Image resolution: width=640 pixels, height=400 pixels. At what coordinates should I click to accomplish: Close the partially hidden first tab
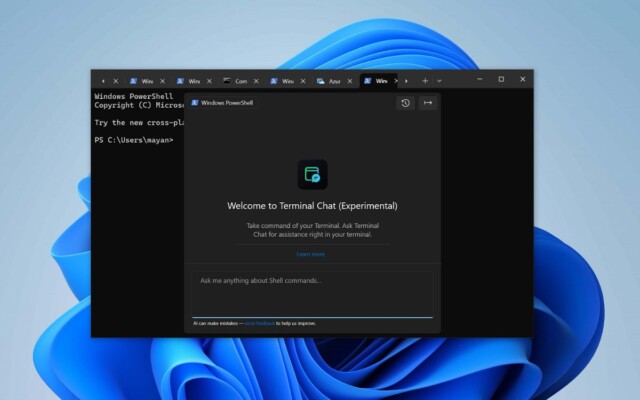pyautogui.click(x=116, y=81)
